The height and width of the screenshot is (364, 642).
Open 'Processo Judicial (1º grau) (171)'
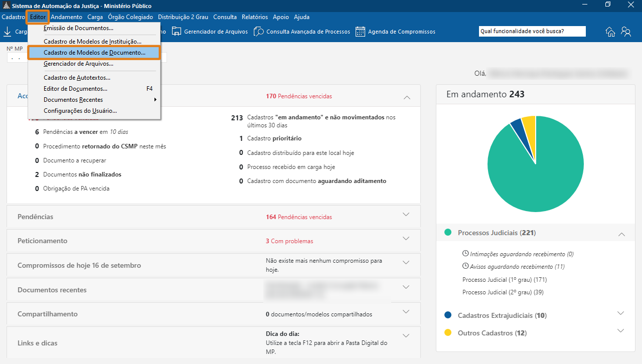click(x=505, y=279)
